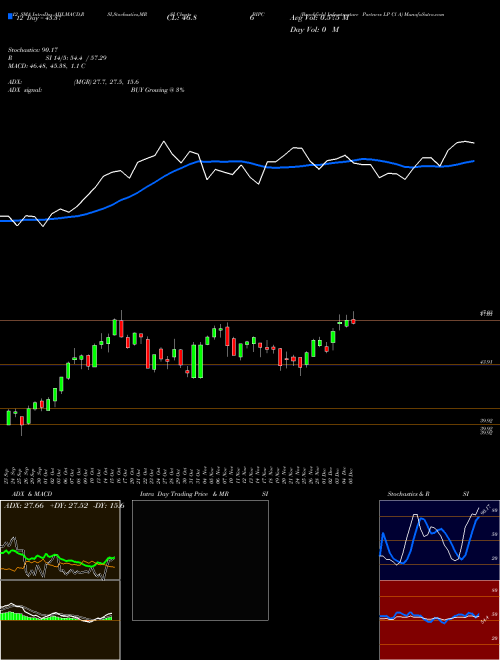Click the empty intraday trading price panel
Image resolution: width=500 pixels, height=660 pixels.
coord(200,560)
